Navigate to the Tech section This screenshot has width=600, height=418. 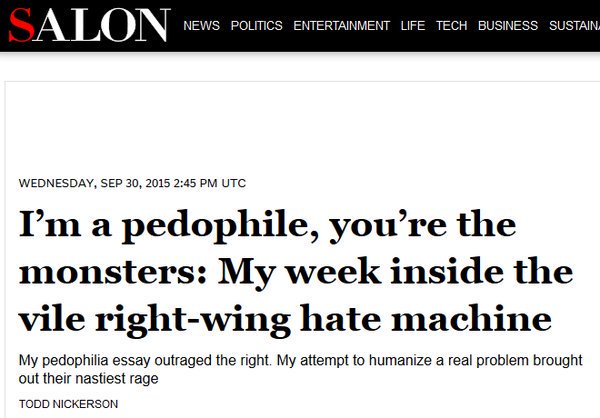(451, 25)
